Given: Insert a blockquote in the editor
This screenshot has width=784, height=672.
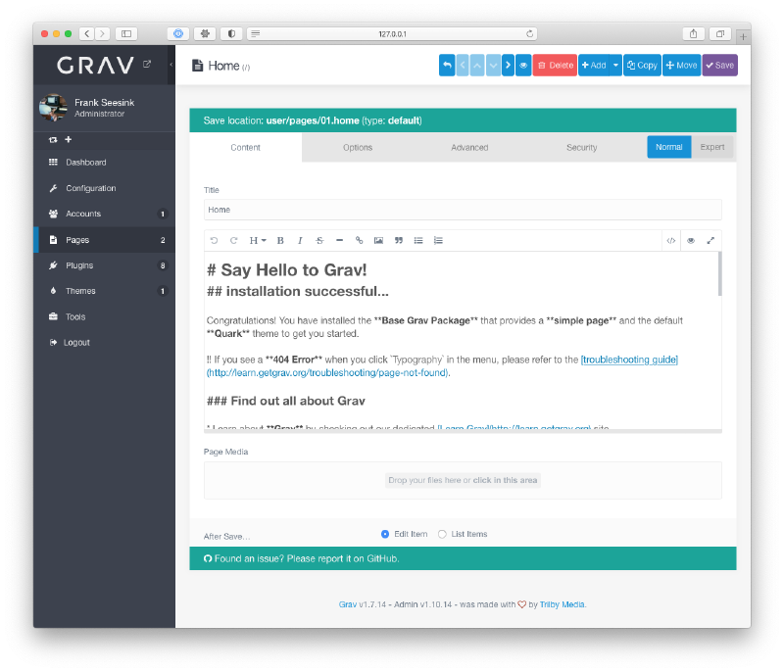Looking at the screenshot, I should 397,240.
